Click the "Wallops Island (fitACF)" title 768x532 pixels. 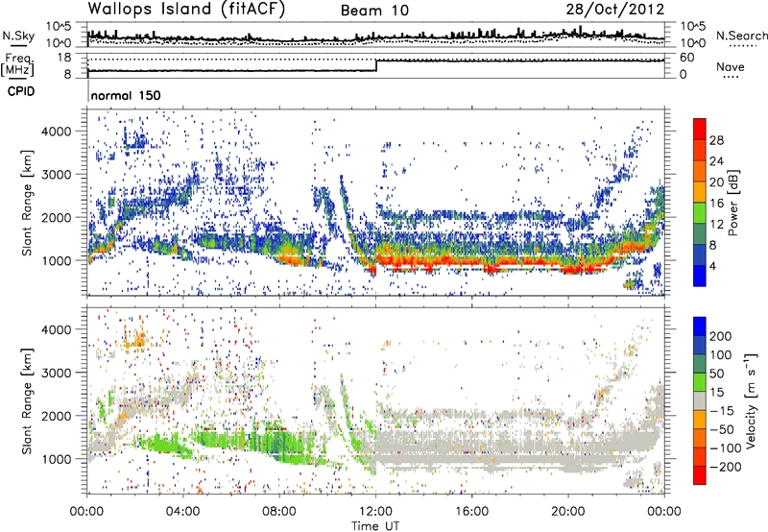coord(186,10)
